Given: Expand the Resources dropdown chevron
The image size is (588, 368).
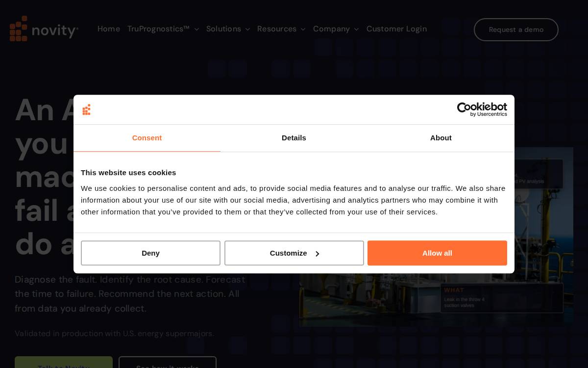Looking at the screenshot, I should coord(303,29).
